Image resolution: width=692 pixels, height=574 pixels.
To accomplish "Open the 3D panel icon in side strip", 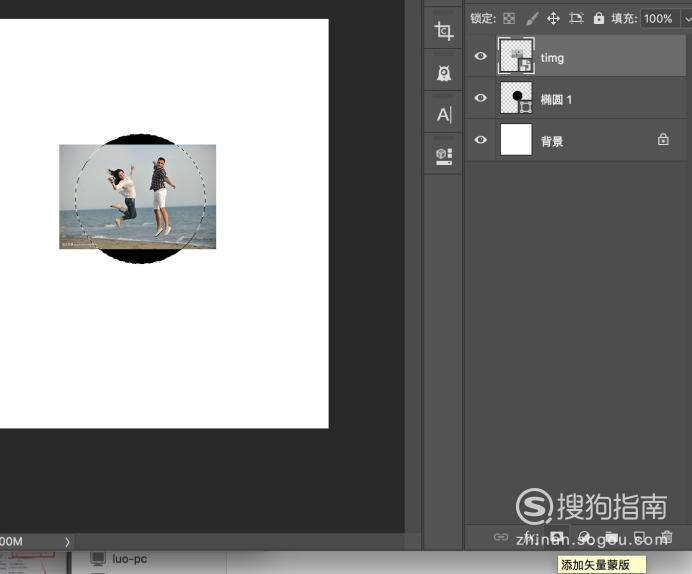I will tap(444, 156).
